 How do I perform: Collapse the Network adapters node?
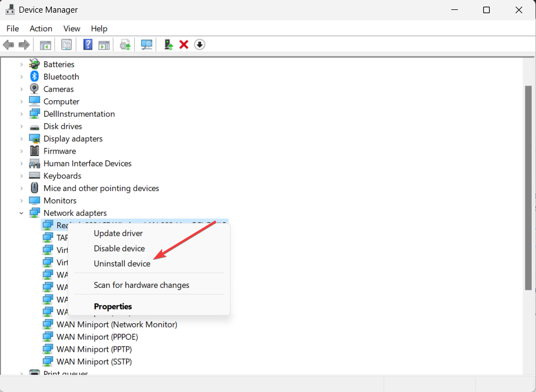[21, 213]
